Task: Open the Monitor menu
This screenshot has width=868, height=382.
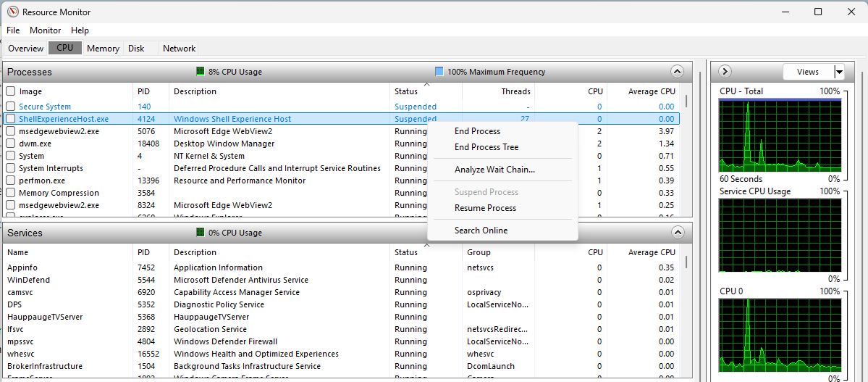Action: pos(46,30)
